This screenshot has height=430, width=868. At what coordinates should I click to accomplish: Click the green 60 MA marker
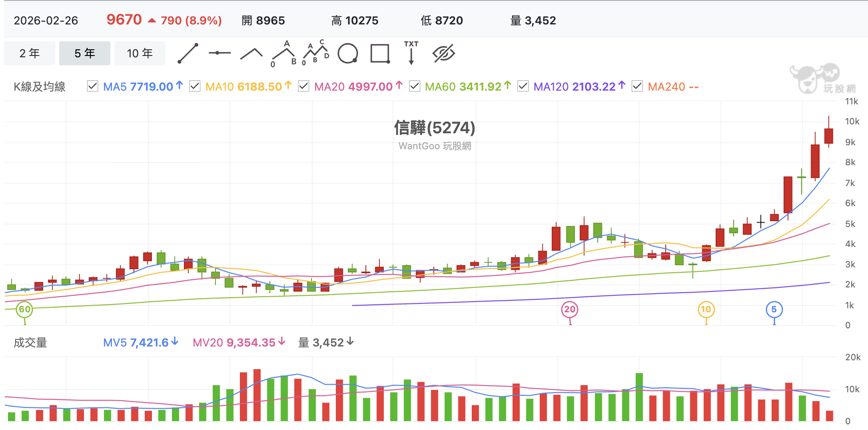(24, 310)
